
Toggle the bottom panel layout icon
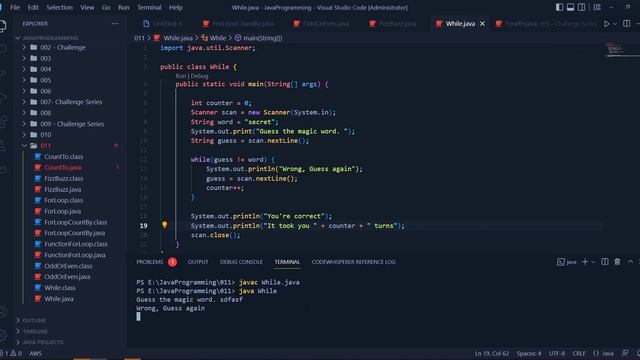point(570,7)
